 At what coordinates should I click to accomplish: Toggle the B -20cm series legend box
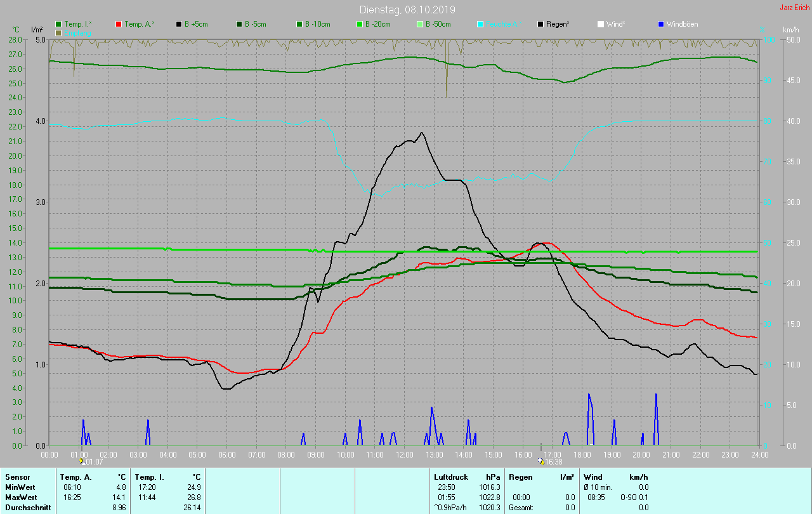coord(359,24)
